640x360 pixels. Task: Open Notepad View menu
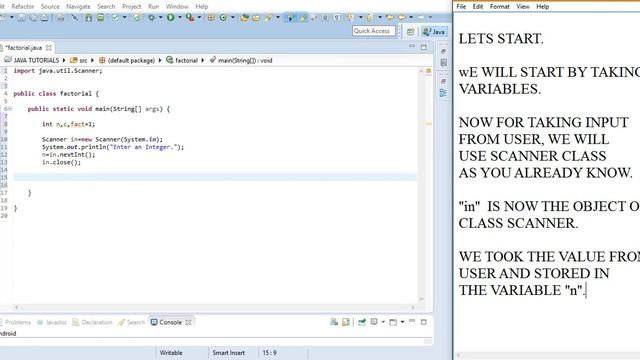point(522,7)
